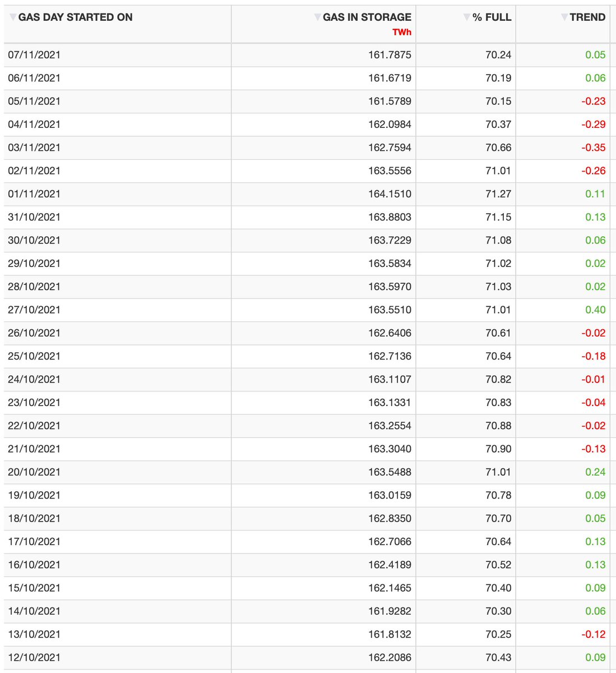
Task: Click the red TWh unit label
Action: (x=402, y=32)
